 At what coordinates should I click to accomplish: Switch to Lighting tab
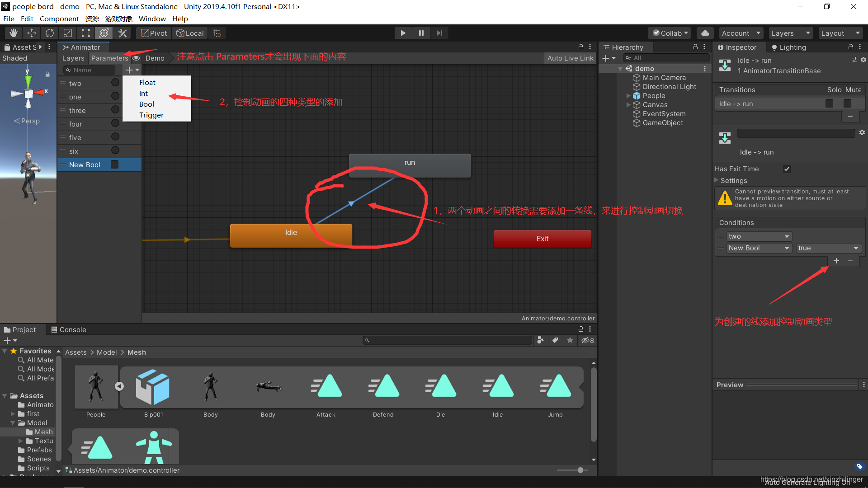788,47
